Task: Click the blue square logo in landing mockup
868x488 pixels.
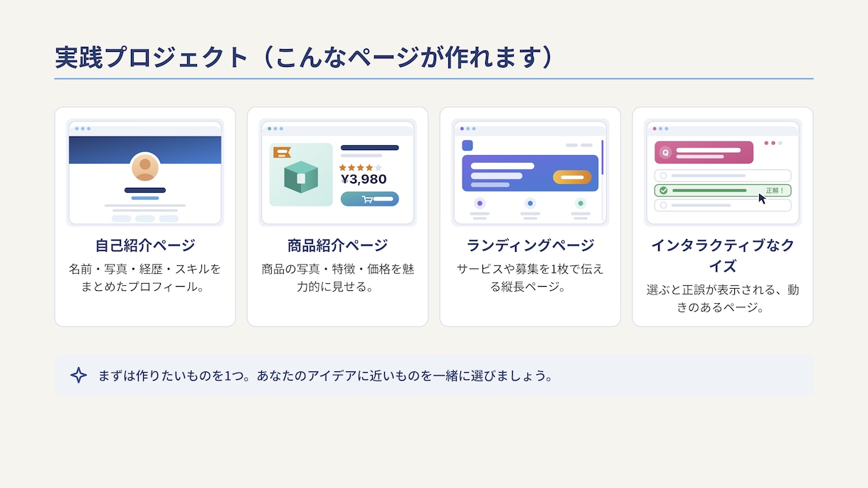Action: (467, 145)
